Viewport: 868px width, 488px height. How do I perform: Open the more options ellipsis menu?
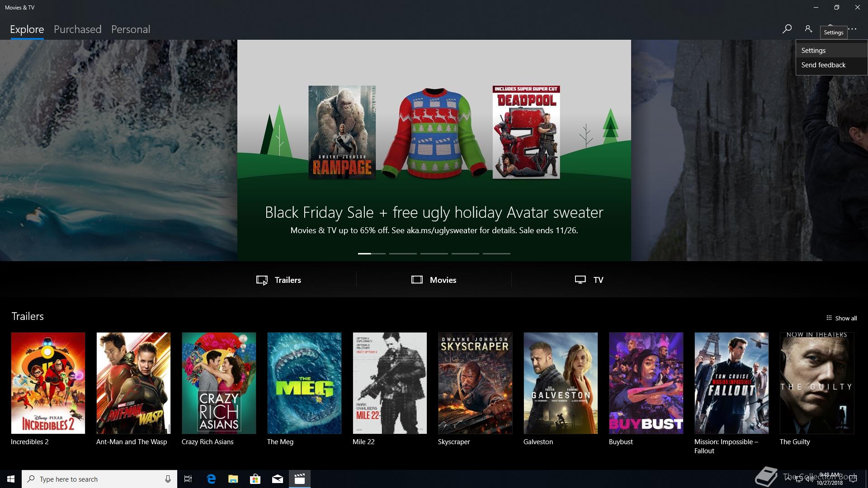[852, 29]
